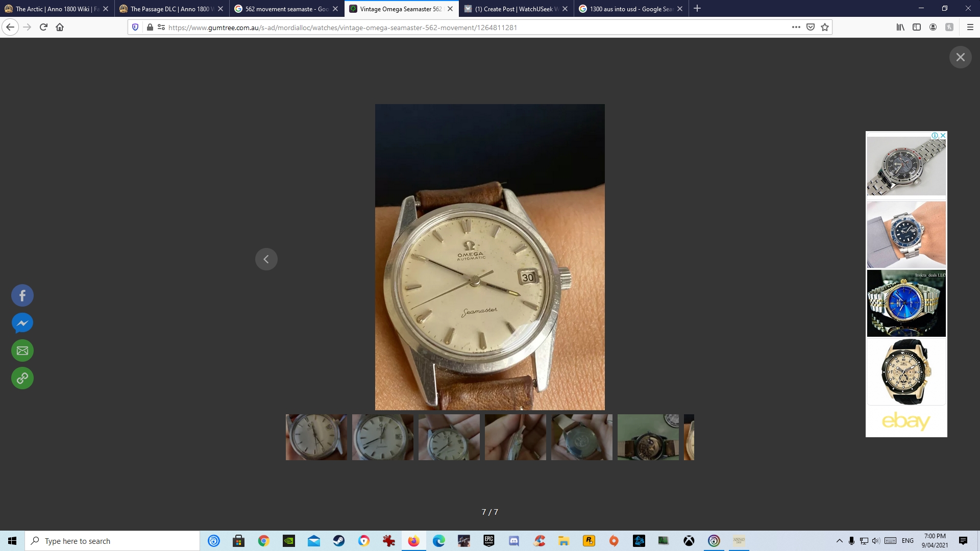Save page to Pocket
The height and width of the screenshot is (551, 980).
click(811, 28)
